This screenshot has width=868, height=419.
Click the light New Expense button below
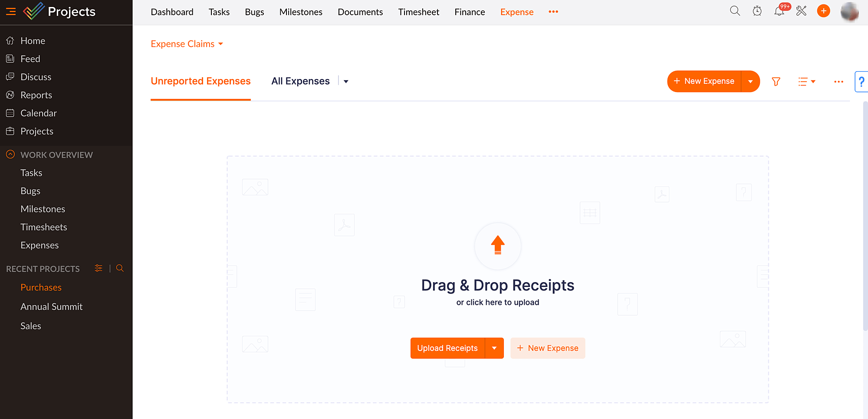[548, 348]
